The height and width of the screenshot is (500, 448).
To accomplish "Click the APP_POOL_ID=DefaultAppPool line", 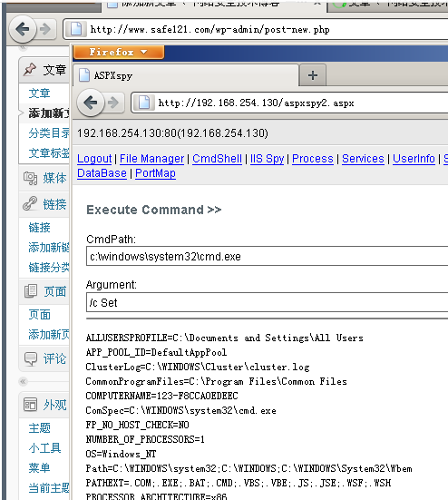I will point(156,352).
